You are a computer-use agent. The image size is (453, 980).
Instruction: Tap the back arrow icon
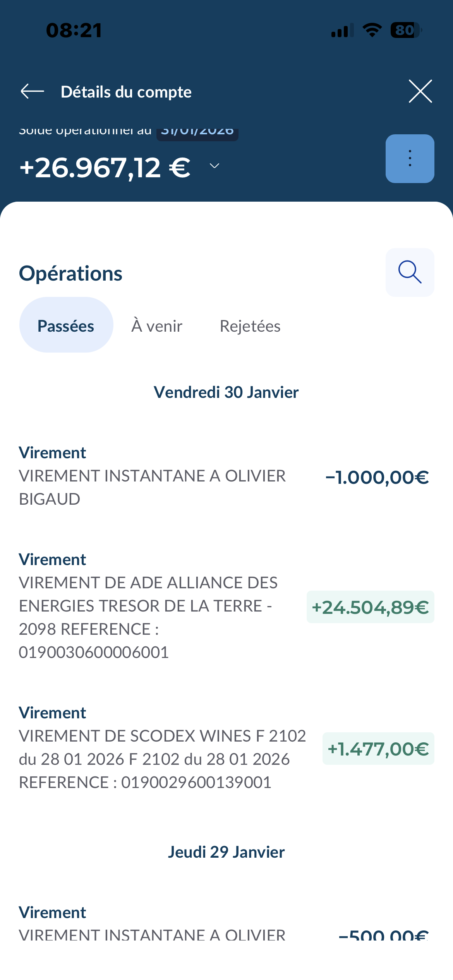coord(33,92)
